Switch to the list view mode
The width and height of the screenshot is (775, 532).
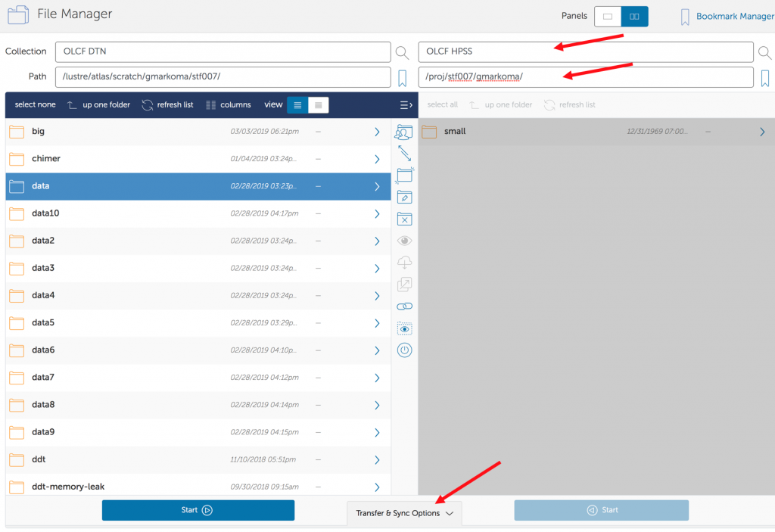point(297,105)
